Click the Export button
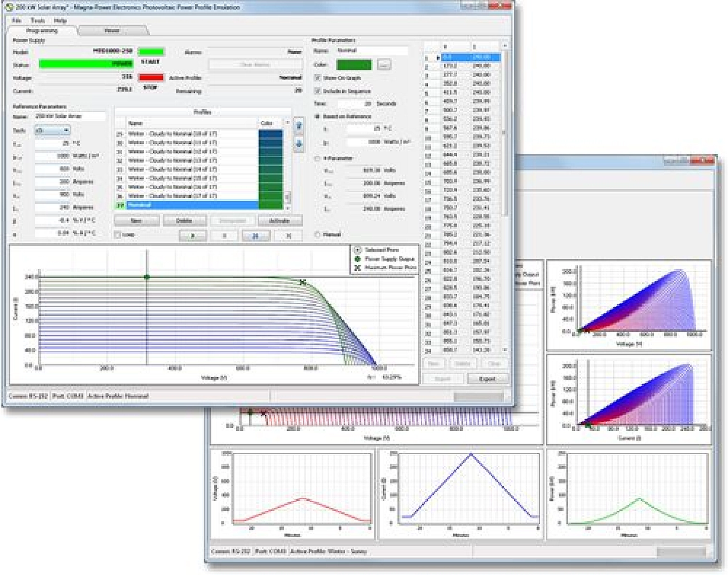 [x=487, y=379]
